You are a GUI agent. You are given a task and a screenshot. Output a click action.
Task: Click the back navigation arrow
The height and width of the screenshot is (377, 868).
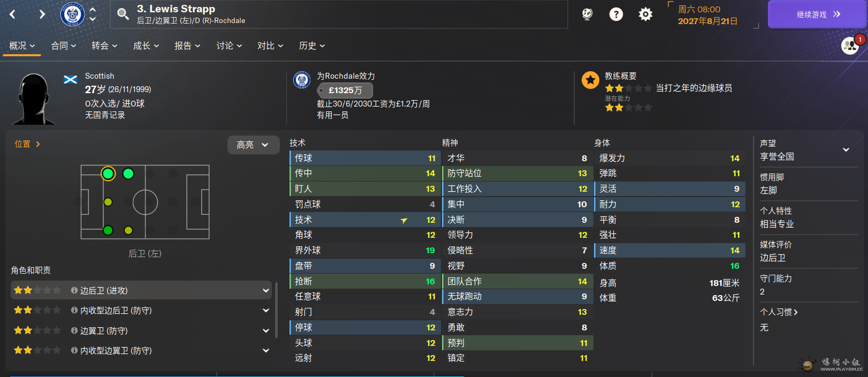13,14
